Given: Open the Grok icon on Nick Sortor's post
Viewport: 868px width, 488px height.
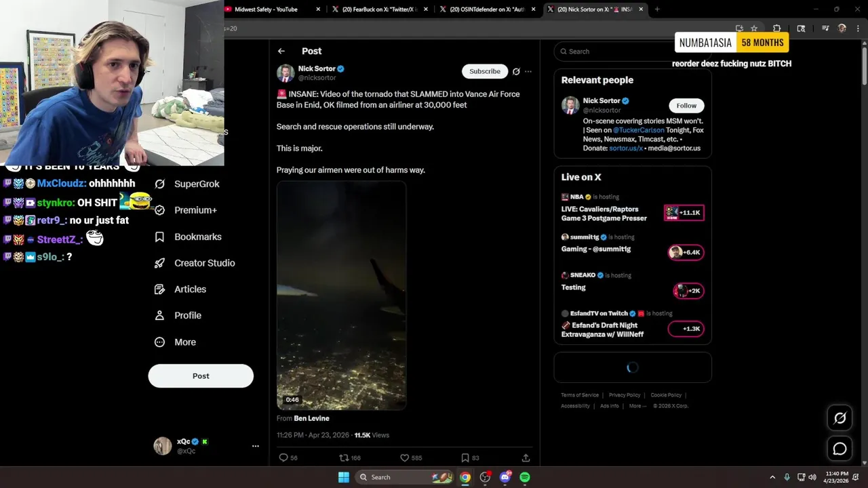Looking at the screenshot, I should tap(516, 71).
